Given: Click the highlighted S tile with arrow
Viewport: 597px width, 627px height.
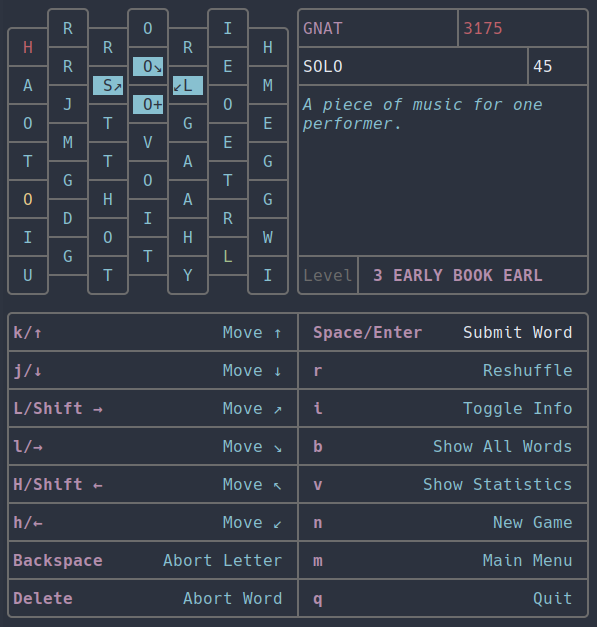Looking at the screenshot, I should click(108, 86).
